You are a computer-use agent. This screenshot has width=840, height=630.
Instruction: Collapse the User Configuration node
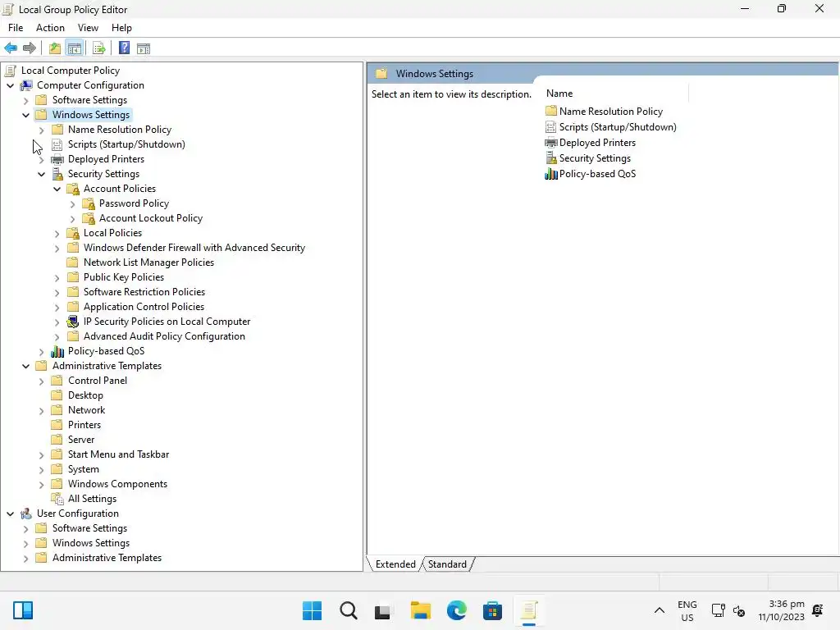tap(10, 514)
